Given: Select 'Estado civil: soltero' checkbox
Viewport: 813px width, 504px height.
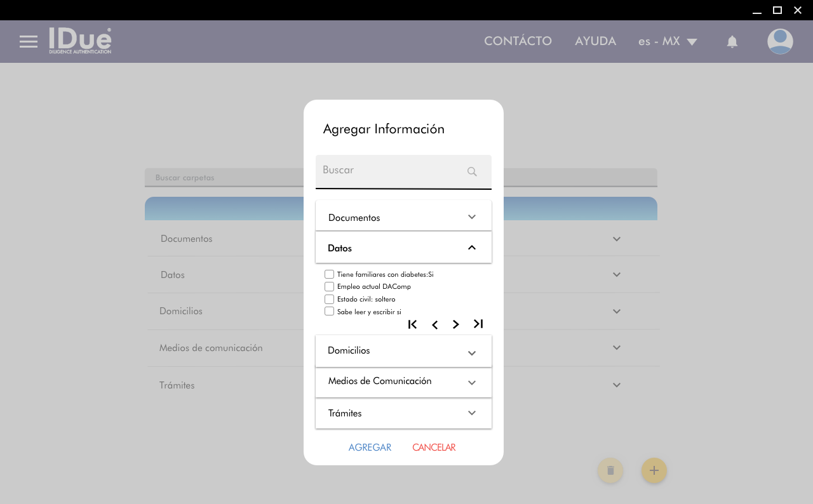Looking at the screenshot, I should coord(329,299).
